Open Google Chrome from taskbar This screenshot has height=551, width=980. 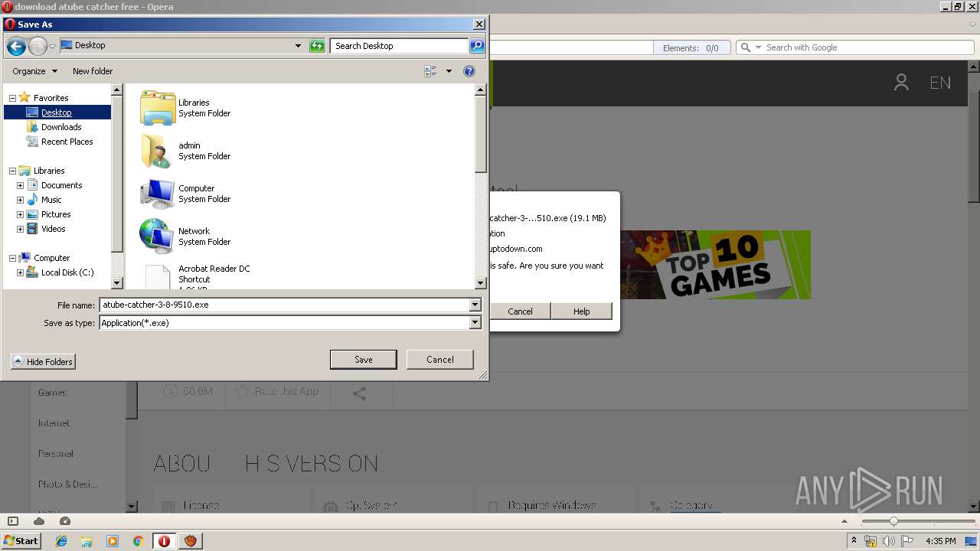click(x=139, y=541)
